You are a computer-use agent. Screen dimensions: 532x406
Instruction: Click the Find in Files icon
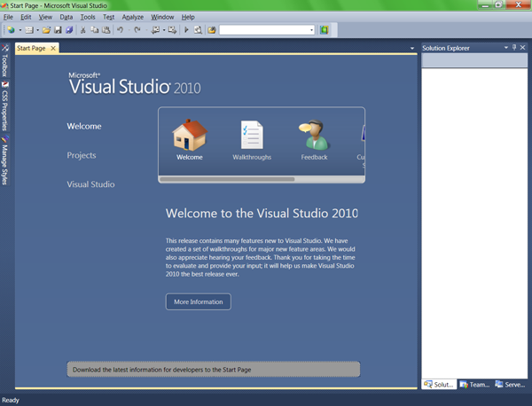(x=198, y=30)
